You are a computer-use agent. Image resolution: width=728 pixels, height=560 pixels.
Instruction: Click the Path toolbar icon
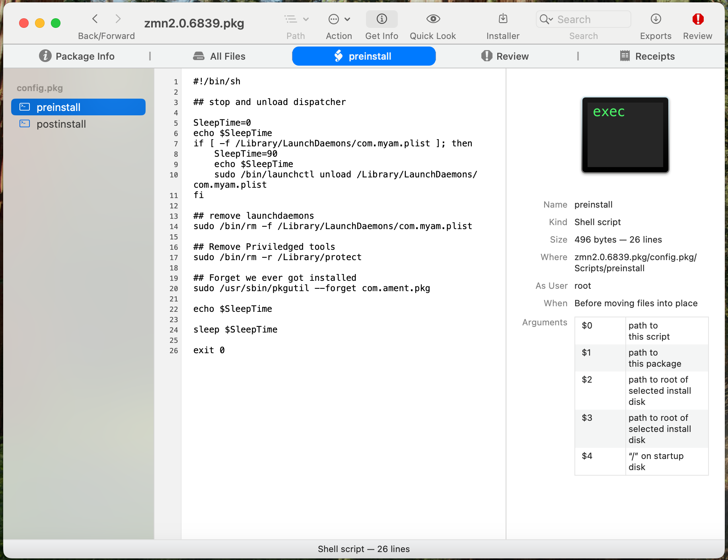point(291,19)
